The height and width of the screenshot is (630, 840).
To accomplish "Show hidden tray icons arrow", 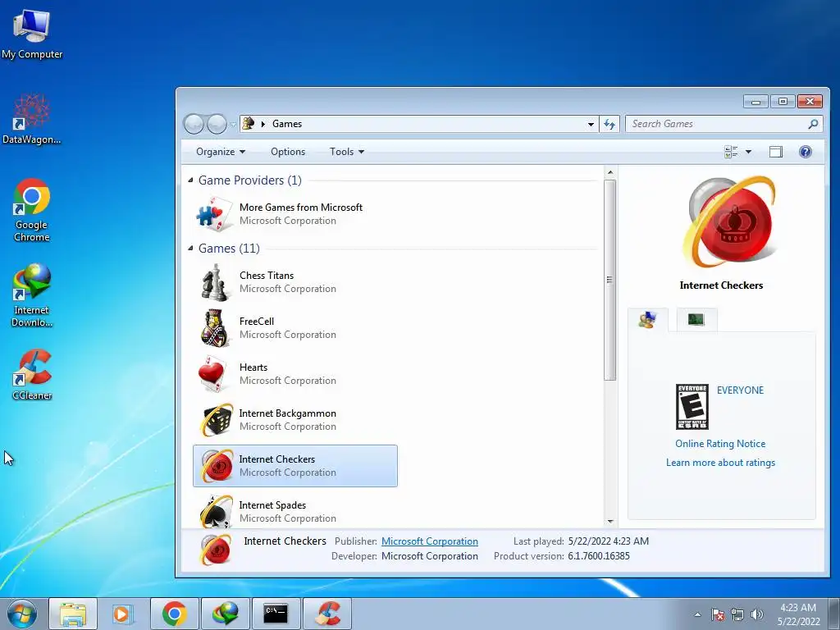I will (x=697, y=614).
